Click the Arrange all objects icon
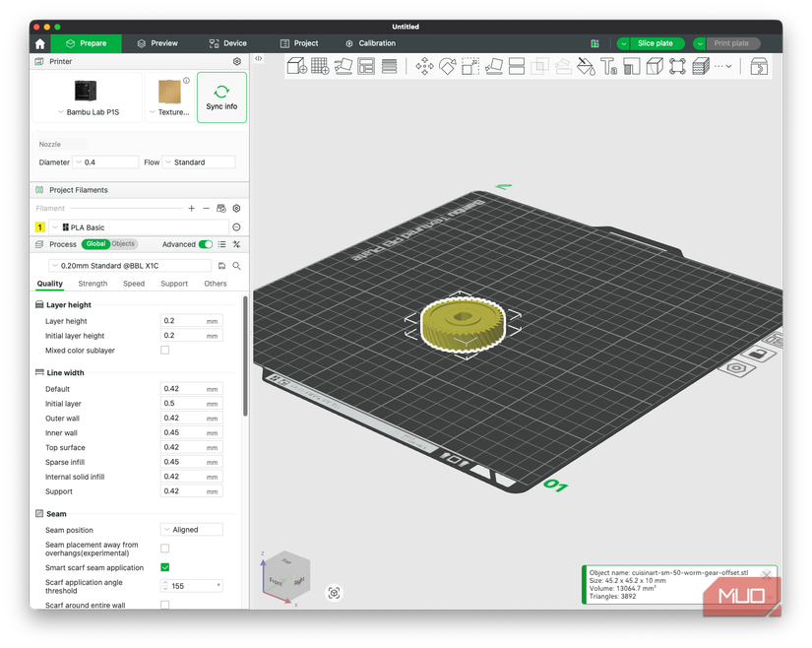 [366, 66]
